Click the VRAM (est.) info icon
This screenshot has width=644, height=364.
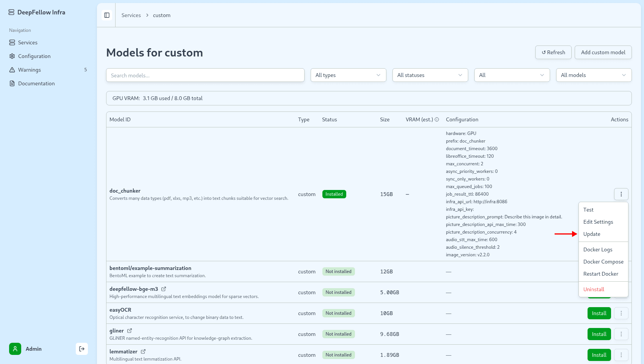(437, 119)
